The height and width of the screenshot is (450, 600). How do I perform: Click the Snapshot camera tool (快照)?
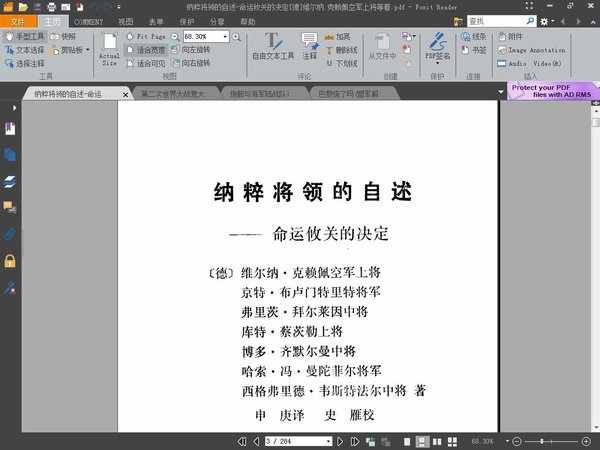[64, 37]
